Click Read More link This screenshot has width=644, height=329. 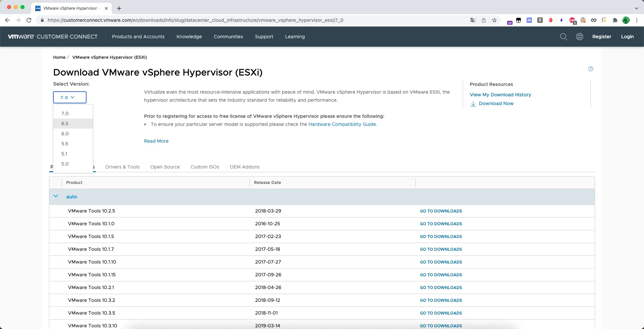point(156,141)
